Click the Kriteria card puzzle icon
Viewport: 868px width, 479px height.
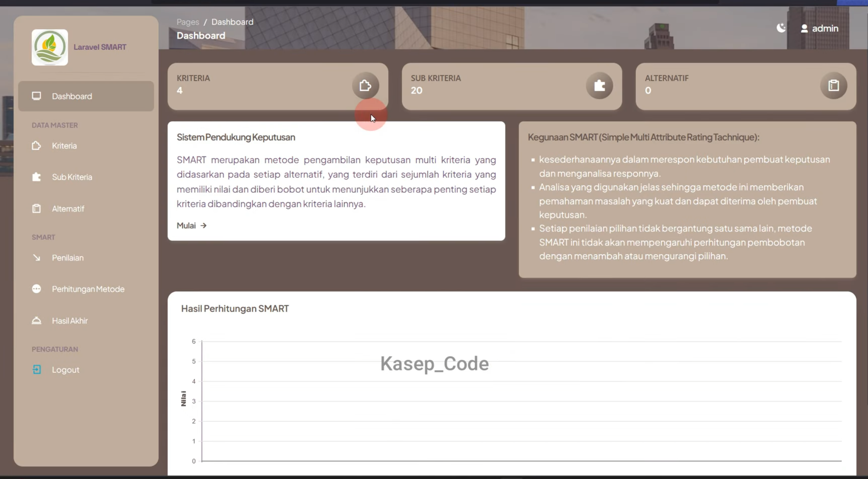(x=365, y=86)
